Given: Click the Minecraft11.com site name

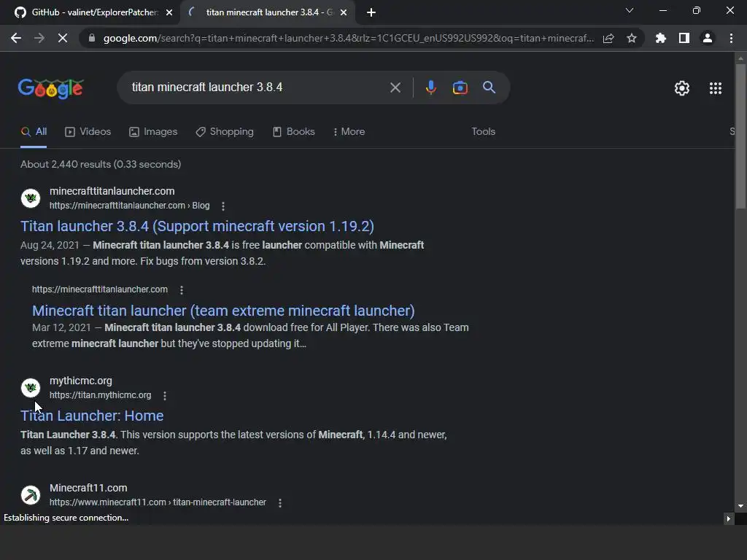Looking at the screenshot, I should 88,488.
